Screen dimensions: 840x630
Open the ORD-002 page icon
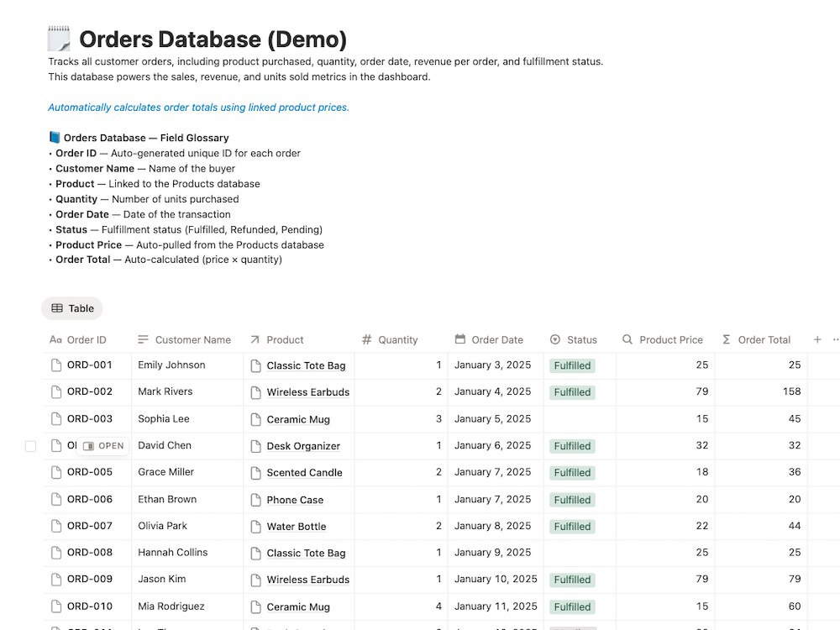[x=56, y=392]
